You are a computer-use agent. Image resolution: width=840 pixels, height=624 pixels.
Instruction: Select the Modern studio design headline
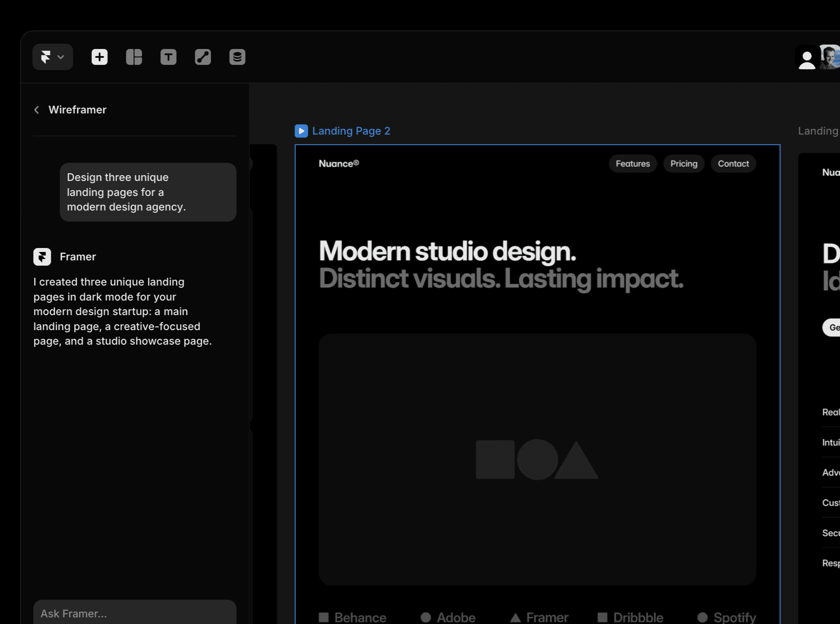pyautogui.click(x=447, y=251)
